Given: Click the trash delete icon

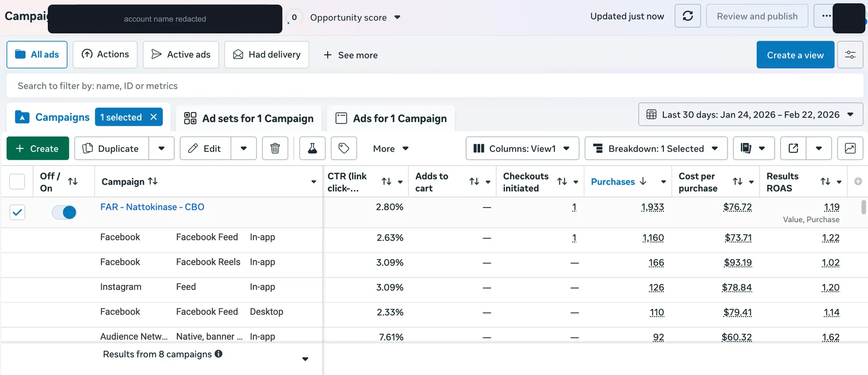Looking at the screenshot, I should tap(275, 148).
